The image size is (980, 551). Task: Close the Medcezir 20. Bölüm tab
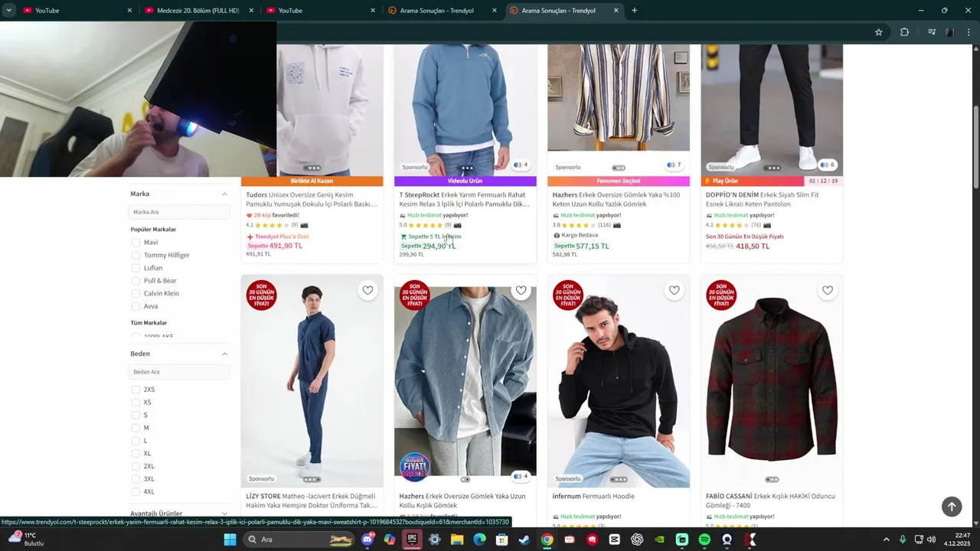pyautogui.click(x=251, y=11)
